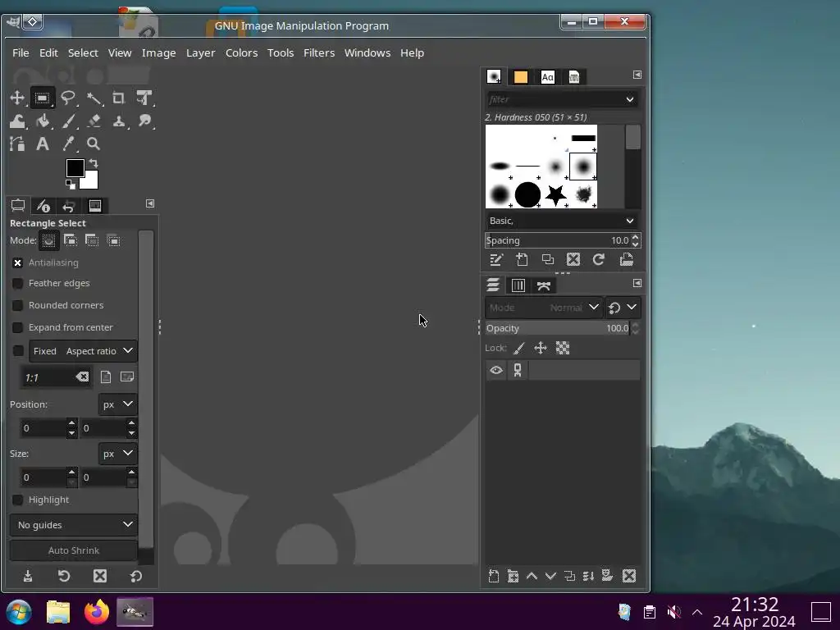
Task: Click the layer Opacity slider
Action: (x=558, y=328)
